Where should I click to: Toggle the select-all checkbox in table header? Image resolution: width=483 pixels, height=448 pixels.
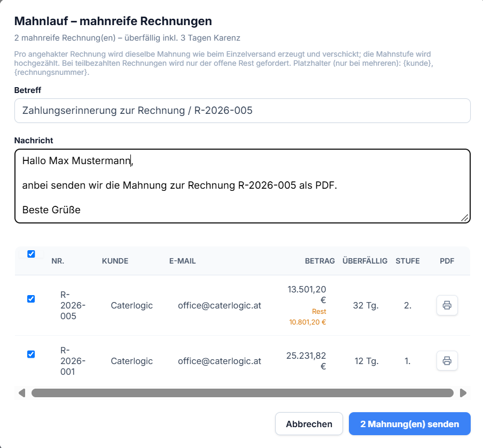31,254
